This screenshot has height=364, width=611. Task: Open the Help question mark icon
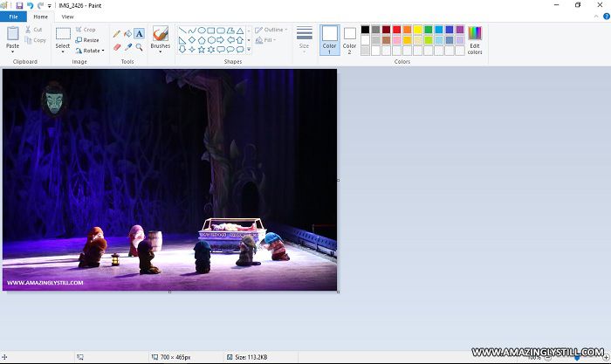607,17
